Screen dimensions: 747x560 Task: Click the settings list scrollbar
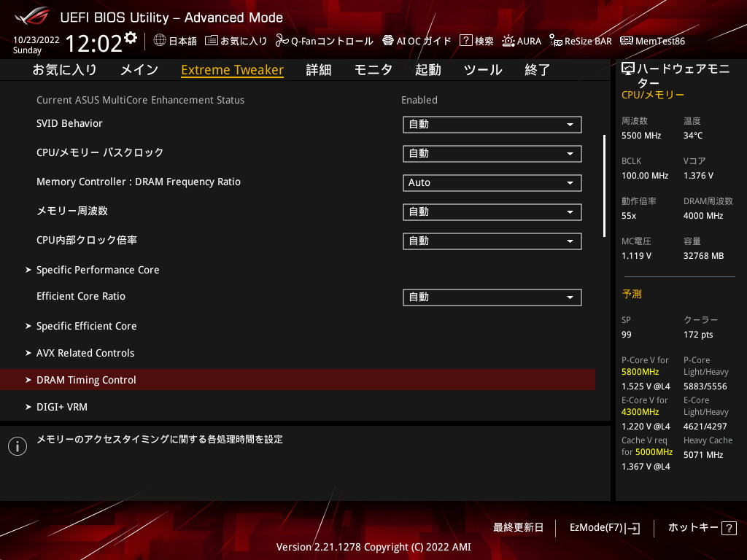[x=604, y=186]
